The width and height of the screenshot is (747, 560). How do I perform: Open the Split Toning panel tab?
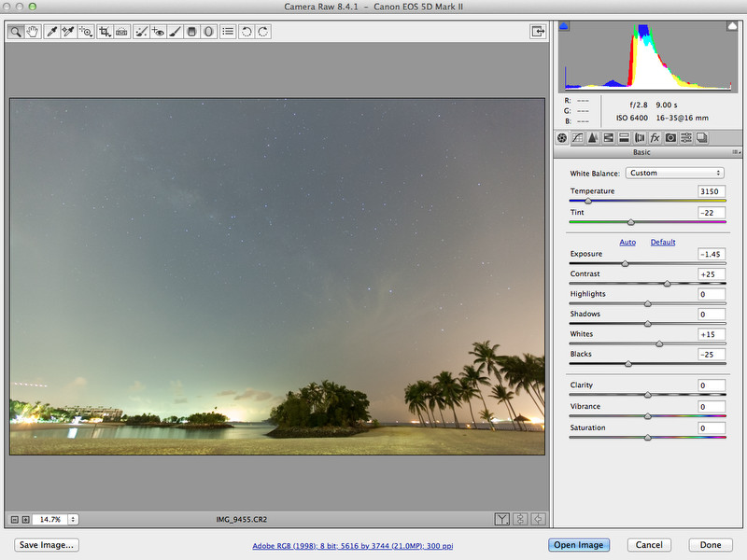tap(624, 137)
